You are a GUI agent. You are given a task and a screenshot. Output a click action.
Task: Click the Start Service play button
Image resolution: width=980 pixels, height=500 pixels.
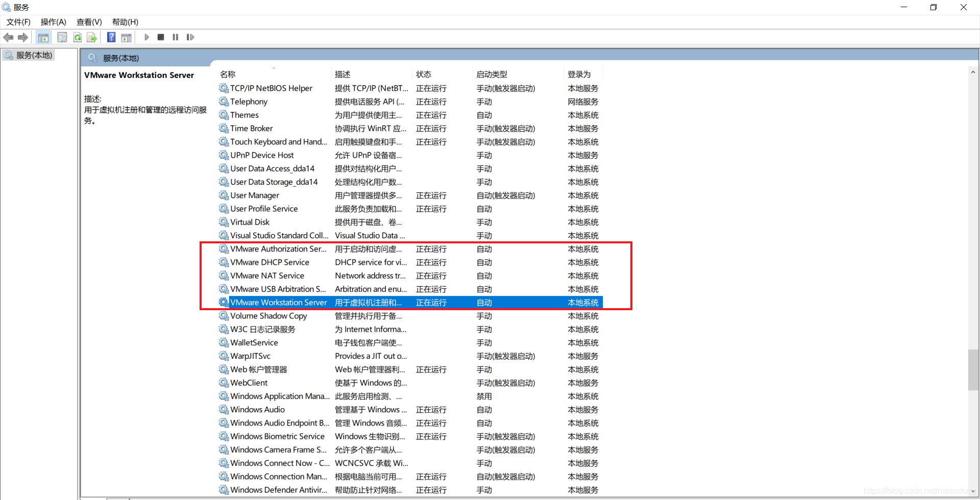pos(146,37)
